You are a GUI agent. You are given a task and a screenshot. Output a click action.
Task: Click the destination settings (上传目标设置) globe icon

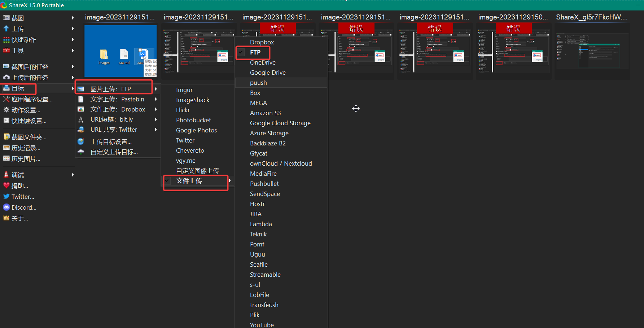(81, 141)
